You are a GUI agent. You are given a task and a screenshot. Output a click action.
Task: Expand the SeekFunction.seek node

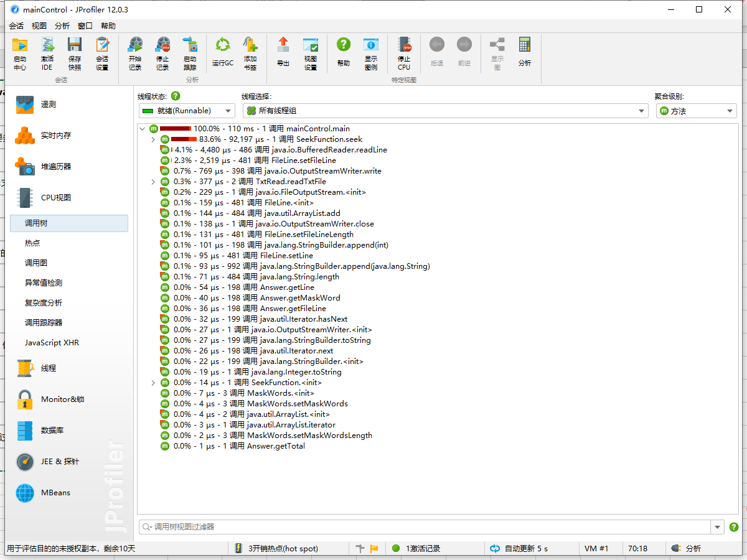153,139
